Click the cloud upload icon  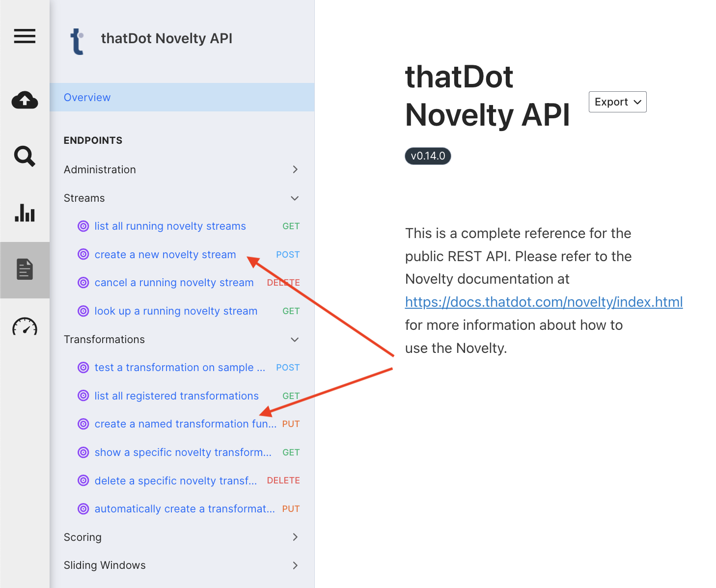point(25,100)
